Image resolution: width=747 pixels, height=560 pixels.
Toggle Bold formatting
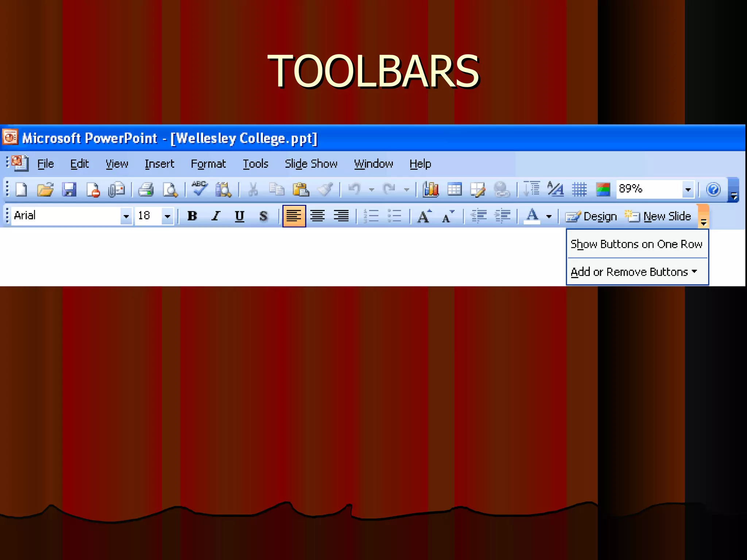pos(192,216)
